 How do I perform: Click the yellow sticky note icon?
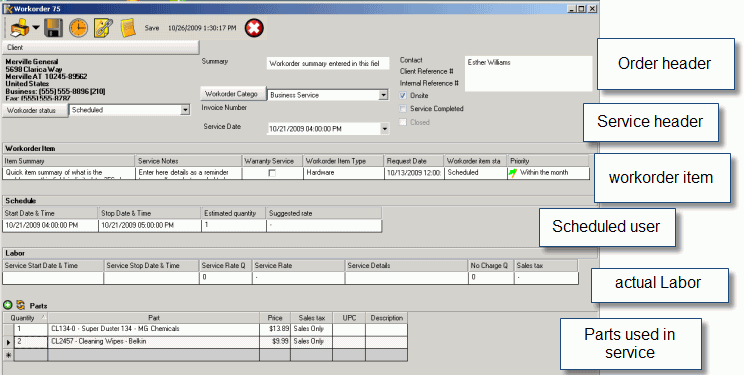pyautogui.click(x=128, y=28)
